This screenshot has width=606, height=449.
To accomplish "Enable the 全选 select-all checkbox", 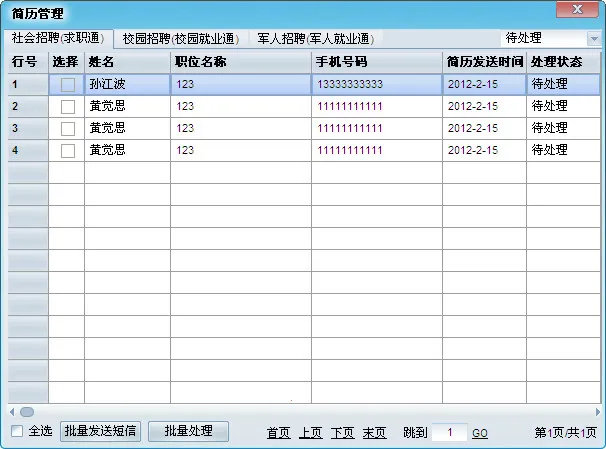I will tap(17, 432).
